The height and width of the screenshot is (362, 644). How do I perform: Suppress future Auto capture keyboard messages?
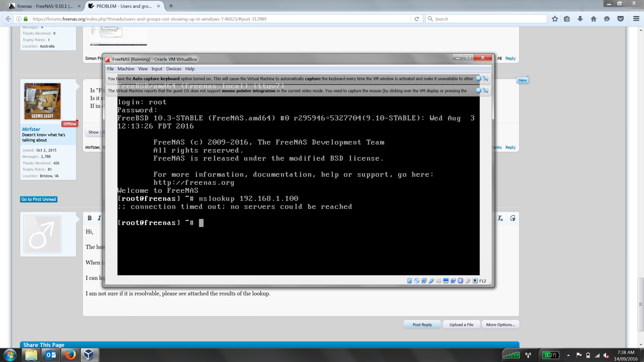click(485, 78)
